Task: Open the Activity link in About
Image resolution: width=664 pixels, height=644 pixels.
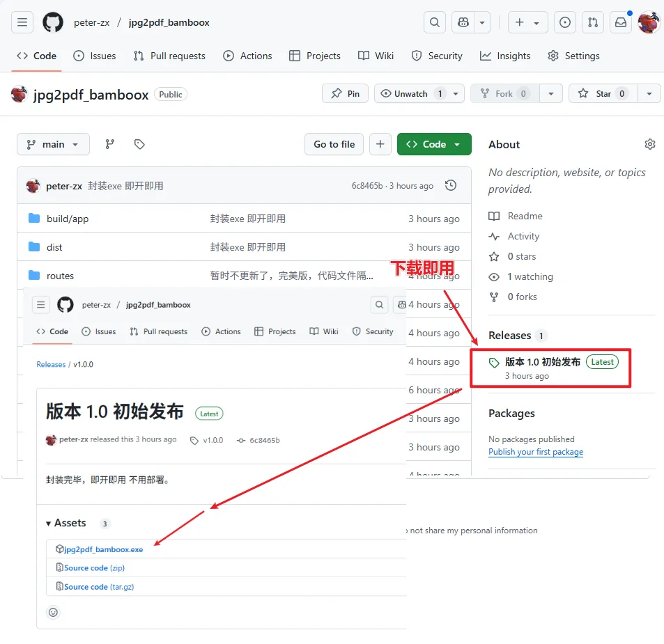Action: point(514,236)
